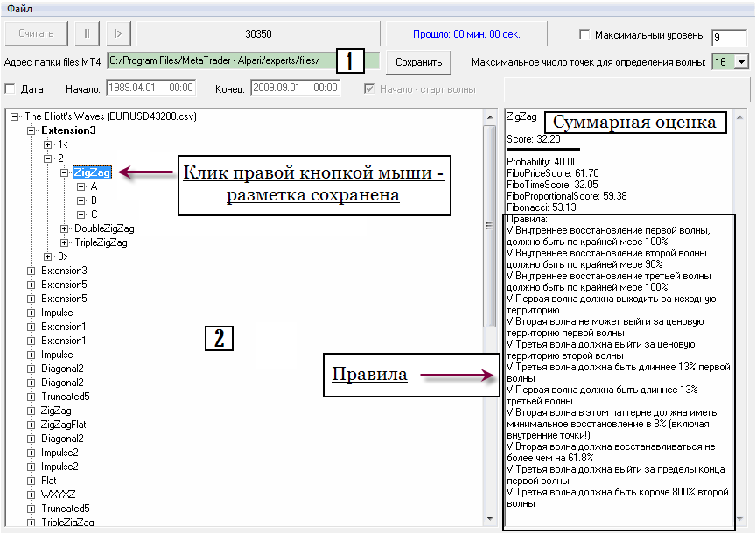Expand wave A node

pyautogui.click(x=80, y=186)
